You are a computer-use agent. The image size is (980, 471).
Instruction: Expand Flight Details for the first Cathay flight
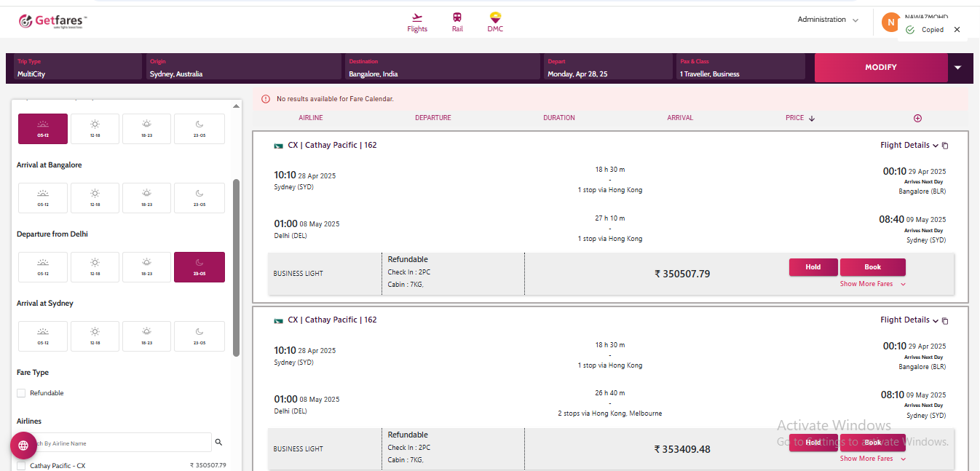[909, 145]
